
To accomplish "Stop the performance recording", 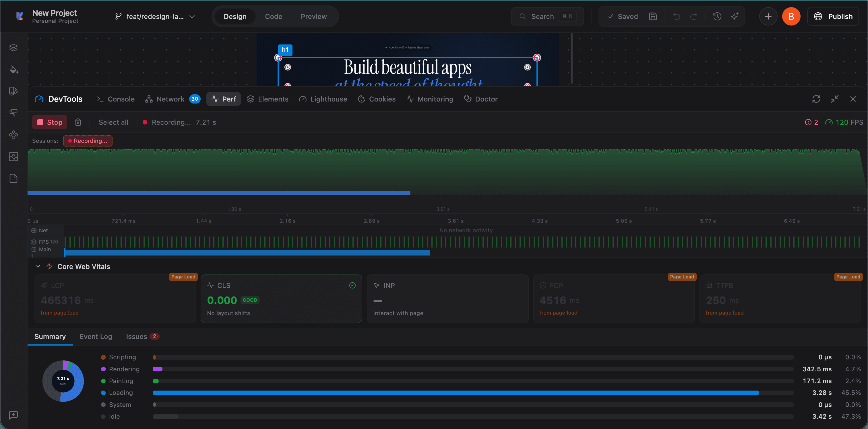I will (49, 122).
